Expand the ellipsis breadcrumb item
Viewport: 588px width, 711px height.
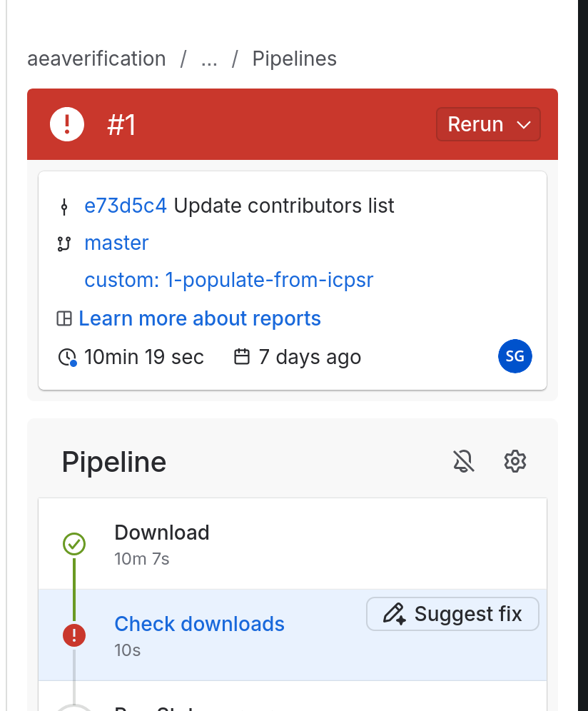209,59
